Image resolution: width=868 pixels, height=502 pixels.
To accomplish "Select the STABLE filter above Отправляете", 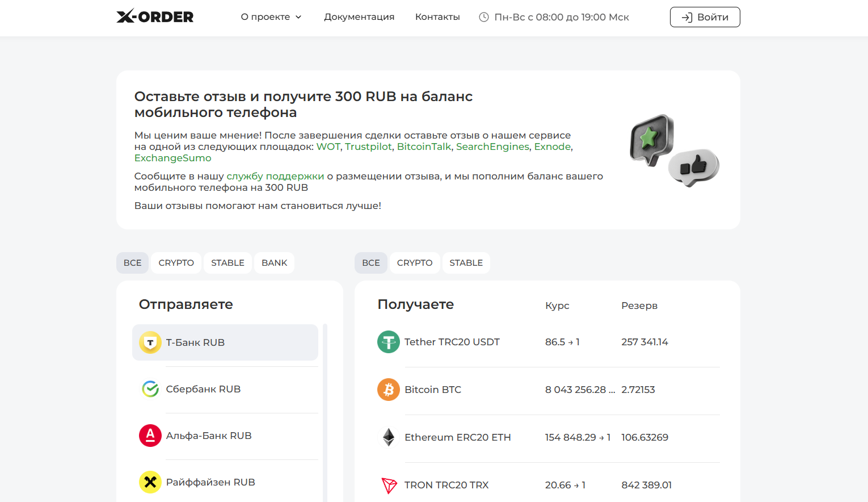I will 227,263.
